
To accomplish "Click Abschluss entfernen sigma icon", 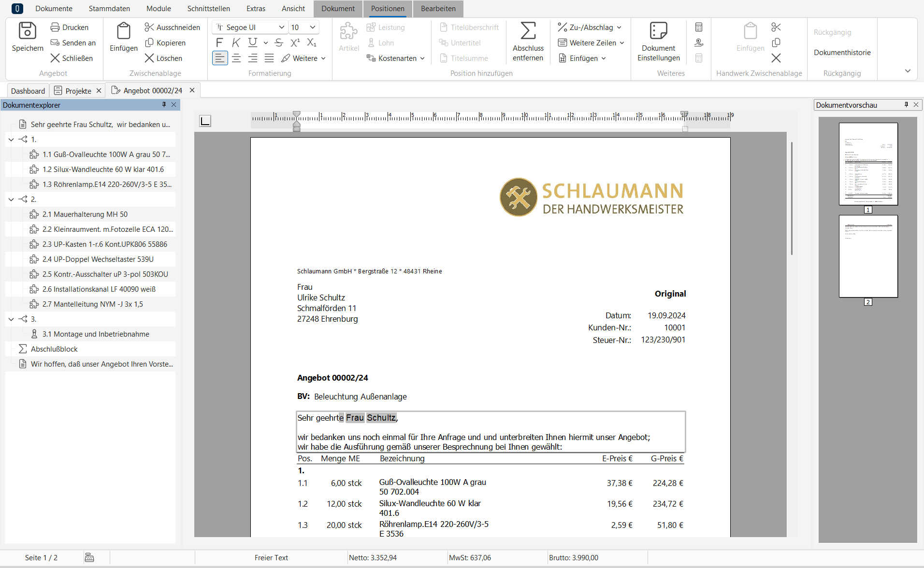I will (x=528, y=31).
